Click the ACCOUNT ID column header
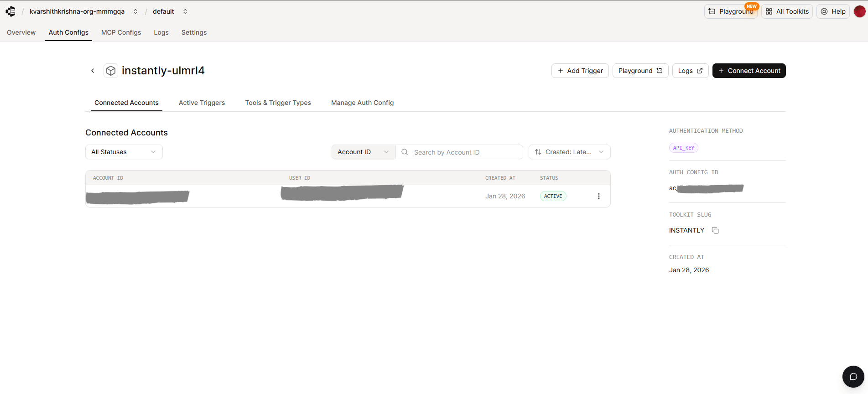 [x=108, y=178]
